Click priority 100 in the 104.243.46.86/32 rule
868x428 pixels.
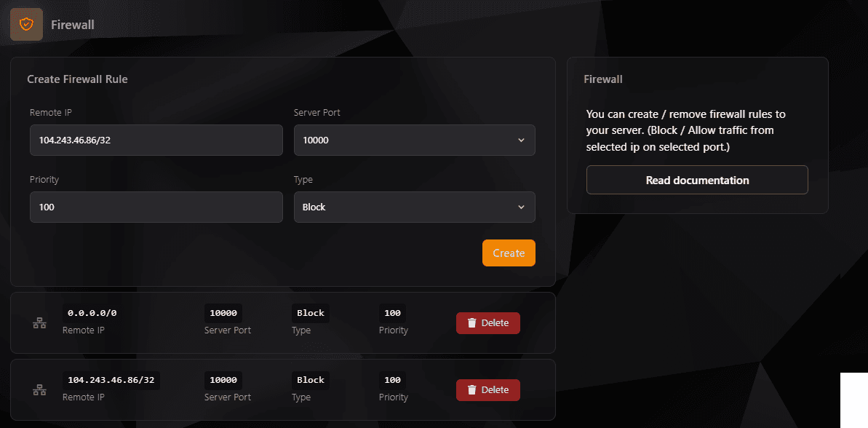click(x=392, y=380)
